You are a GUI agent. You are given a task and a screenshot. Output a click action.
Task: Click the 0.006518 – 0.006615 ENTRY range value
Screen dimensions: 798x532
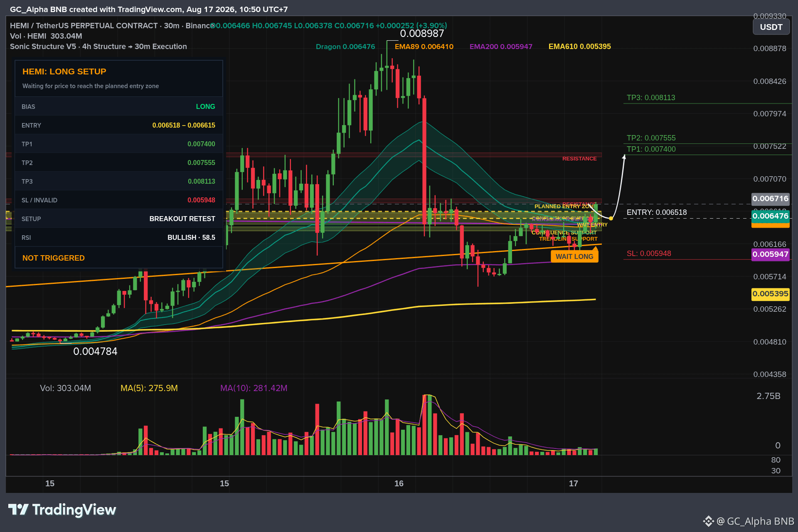pos(184,126)
